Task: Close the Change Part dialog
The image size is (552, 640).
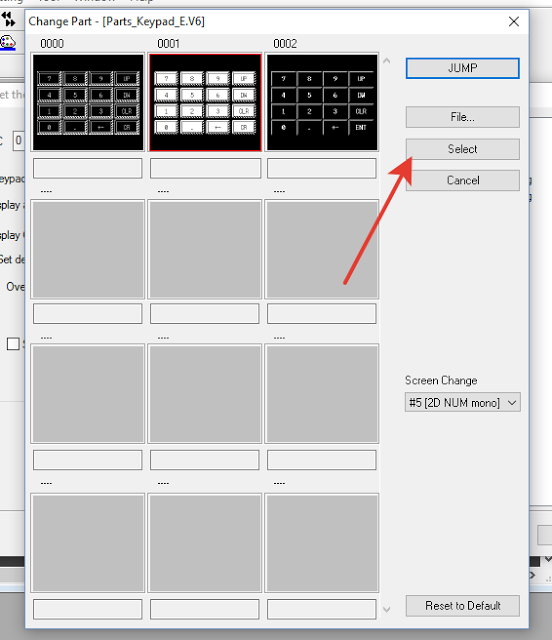Action: click(x=514, y=21)
